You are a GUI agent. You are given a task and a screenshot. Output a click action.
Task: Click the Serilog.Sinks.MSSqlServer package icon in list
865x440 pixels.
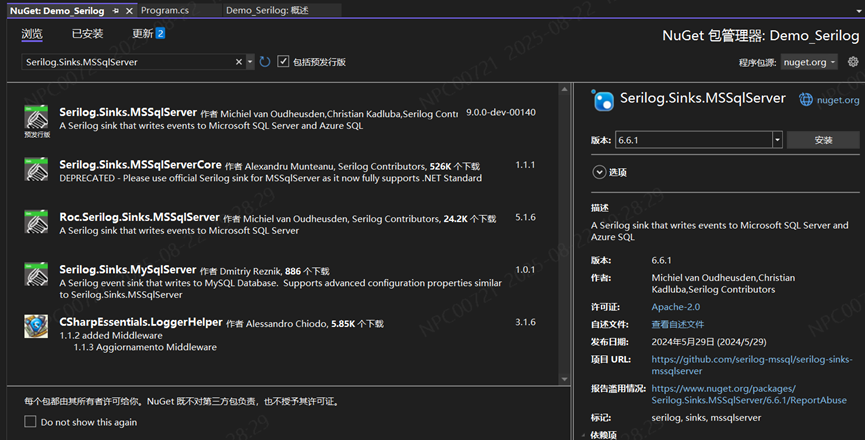(x=36, y=117)
